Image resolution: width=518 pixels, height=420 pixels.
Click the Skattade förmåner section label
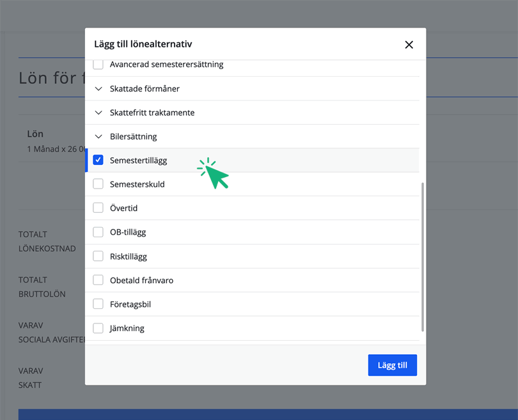(x=145, y=89)
